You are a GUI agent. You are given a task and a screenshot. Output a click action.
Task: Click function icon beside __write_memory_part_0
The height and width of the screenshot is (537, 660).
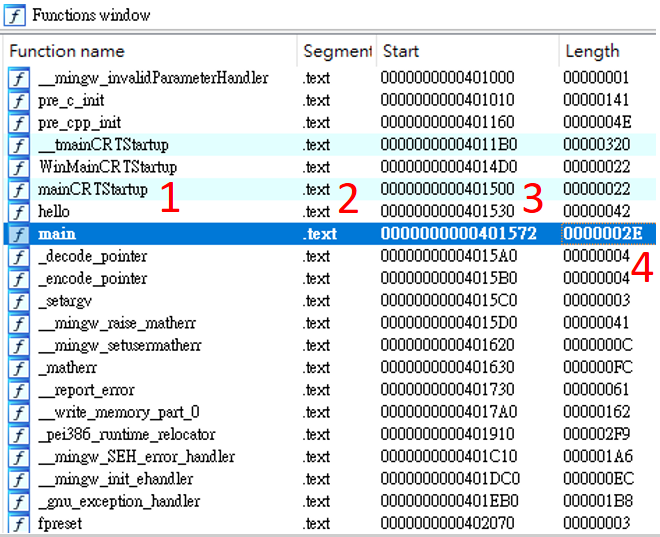coord(19,413)
